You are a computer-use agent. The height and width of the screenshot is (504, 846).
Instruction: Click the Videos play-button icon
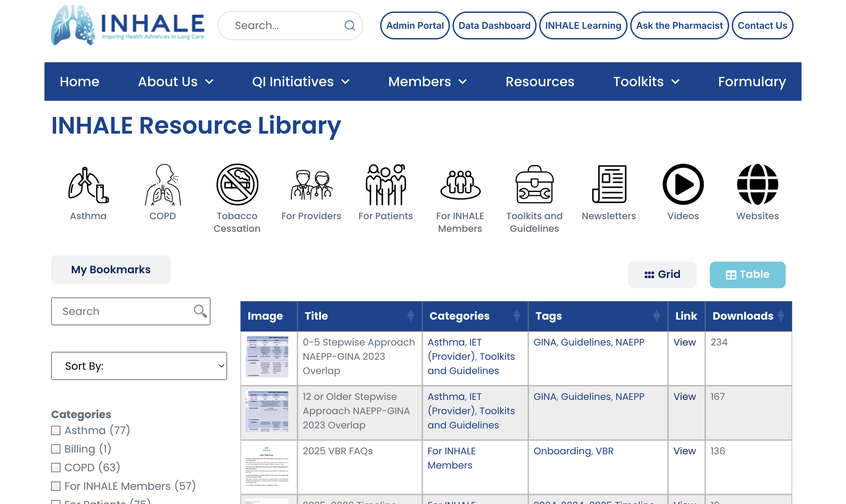[683, 185]
